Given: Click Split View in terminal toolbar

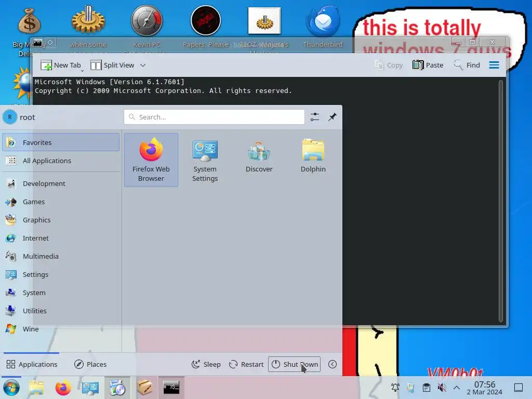Looking at the screenshot, I should click(x=113, y=65).
